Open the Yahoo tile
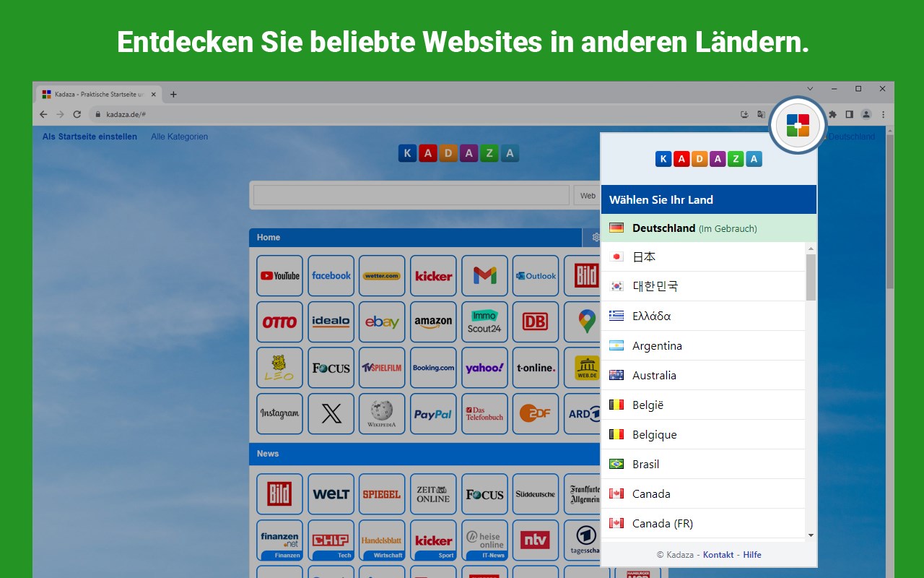The height and width of the screenshot is (578, 924). coord(484,368)
